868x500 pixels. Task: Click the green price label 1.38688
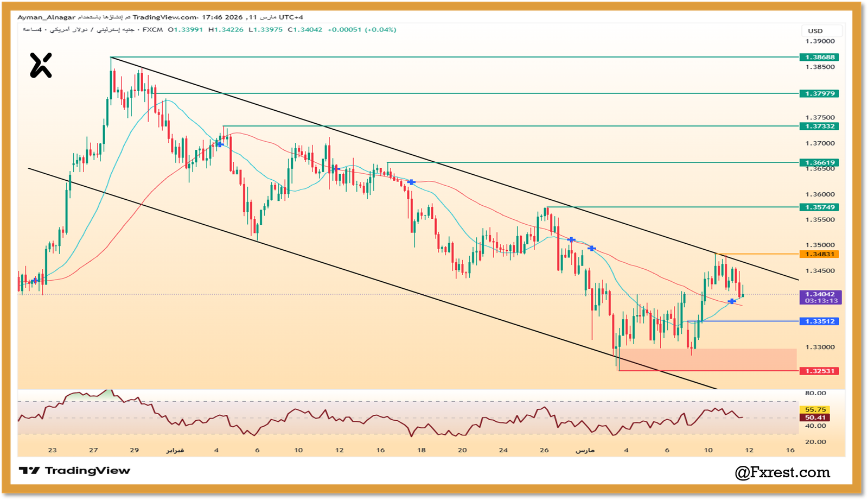819,56
